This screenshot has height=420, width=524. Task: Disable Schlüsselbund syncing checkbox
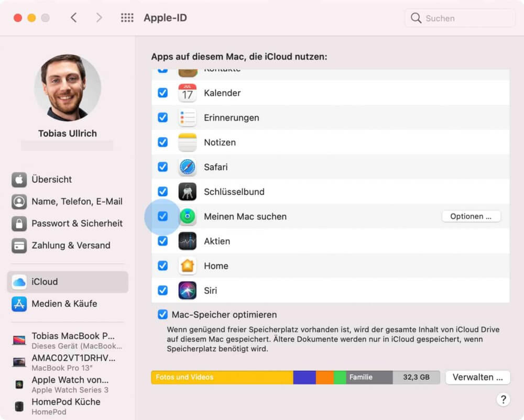coord(163,191)
